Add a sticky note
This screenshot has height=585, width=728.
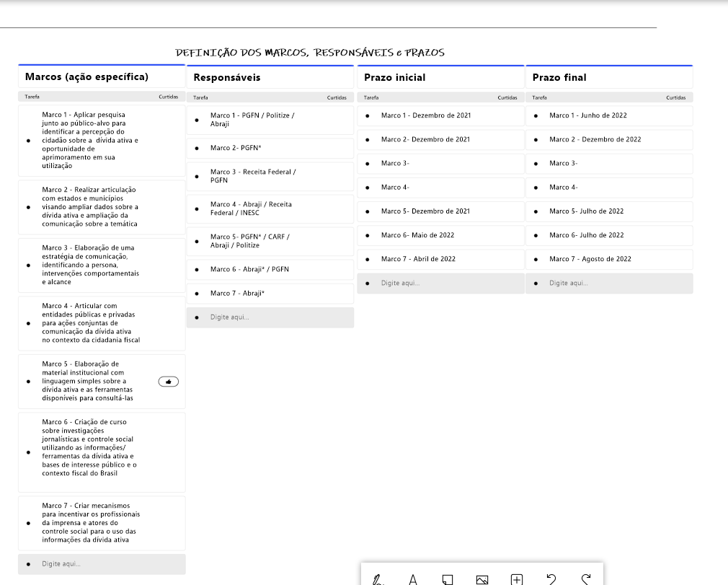(448, 579)
